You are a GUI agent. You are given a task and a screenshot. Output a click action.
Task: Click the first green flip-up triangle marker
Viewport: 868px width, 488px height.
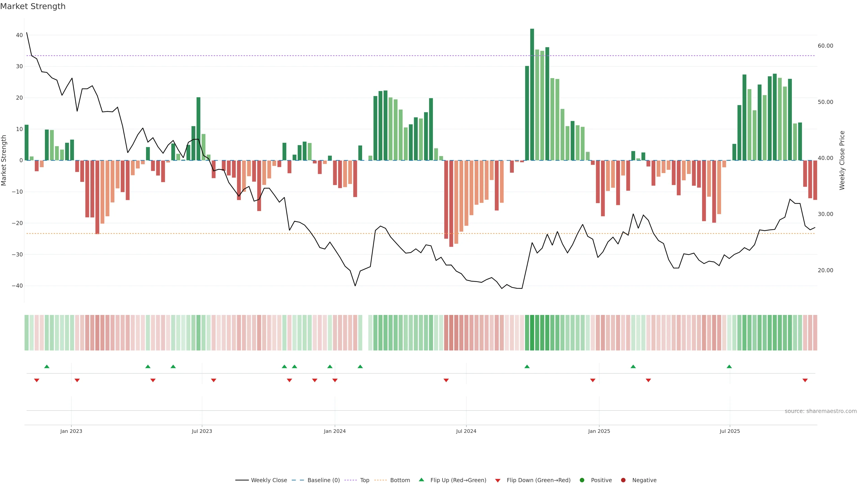point(47,366)
